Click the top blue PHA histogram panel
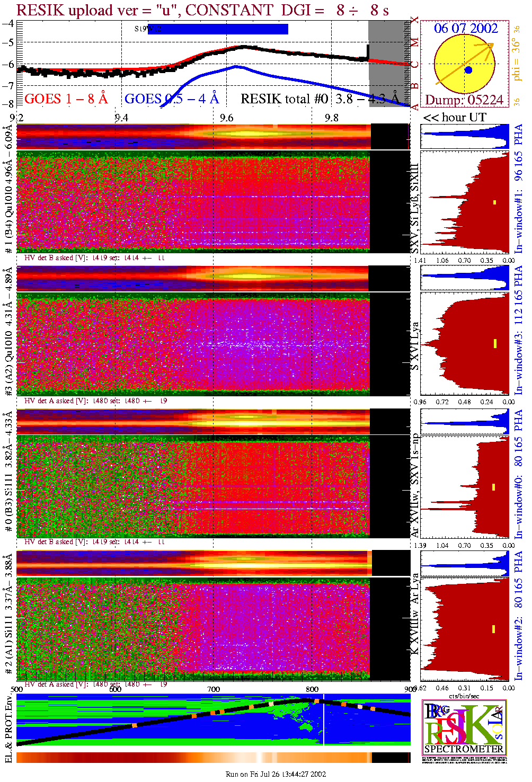The width and height of the screenshot is (532, 782). pos(464,137)
